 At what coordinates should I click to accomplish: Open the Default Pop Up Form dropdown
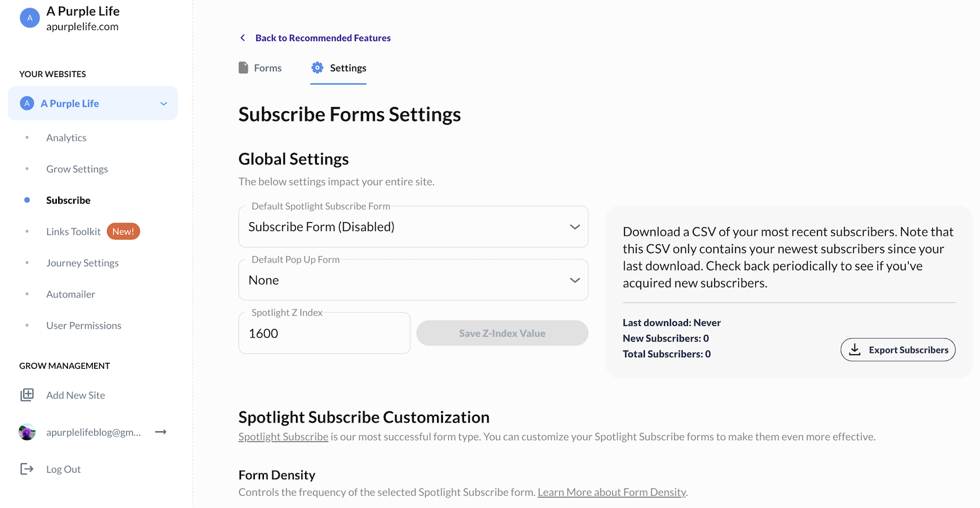click(413, 280)
